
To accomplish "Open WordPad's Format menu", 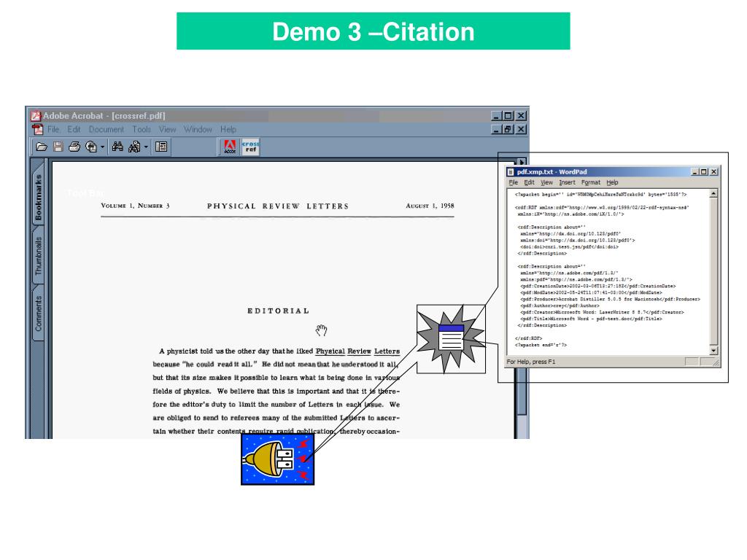I will pos(591,182).
